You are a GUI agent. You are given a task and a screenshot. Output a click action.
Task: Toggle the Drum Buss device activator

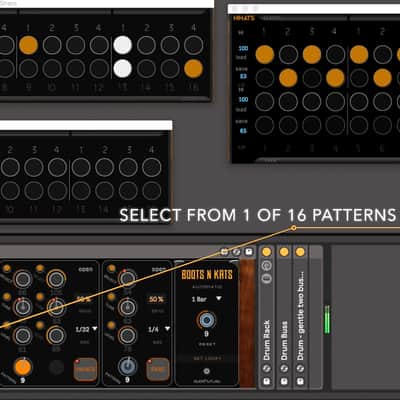(x=284, y=252)
